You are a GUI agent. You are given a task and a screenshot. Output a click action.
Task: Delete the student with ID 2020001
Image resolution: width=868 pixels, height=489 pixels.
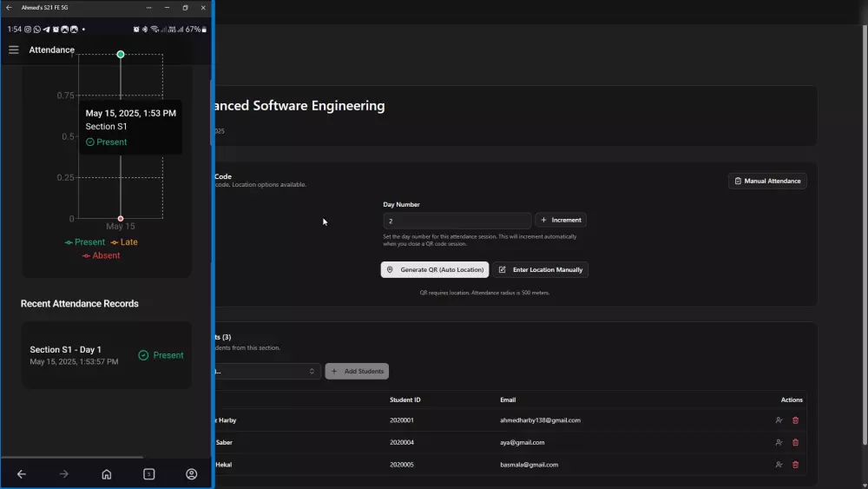795,420
